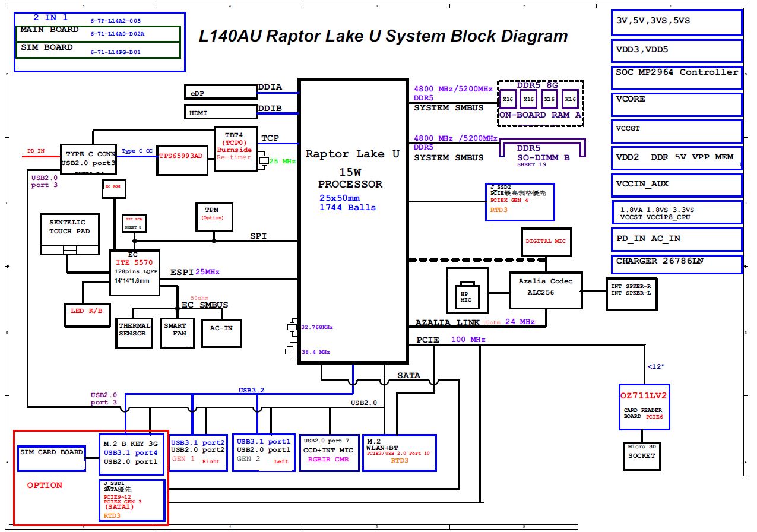Viewport: 757px width, 532px height.
Task: Click the SOC MP2964 Controller box
Action: (x=677, y=78)
